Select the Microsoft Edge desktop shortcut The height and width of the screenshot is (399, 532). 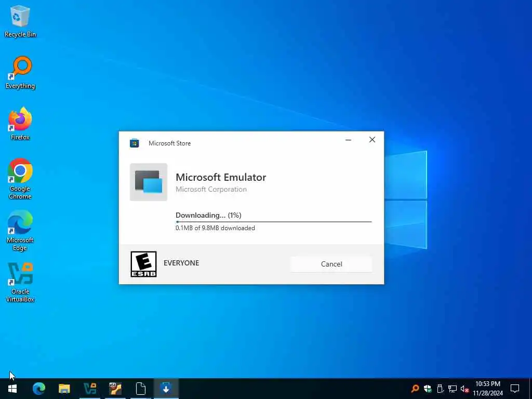click(x=20, y=231)
